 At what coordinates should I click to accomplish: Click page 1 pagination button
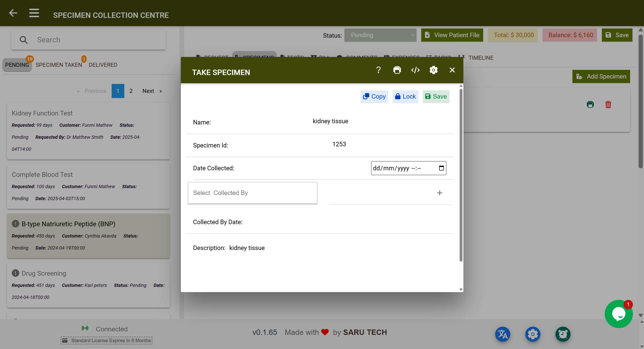coord(118,91)
